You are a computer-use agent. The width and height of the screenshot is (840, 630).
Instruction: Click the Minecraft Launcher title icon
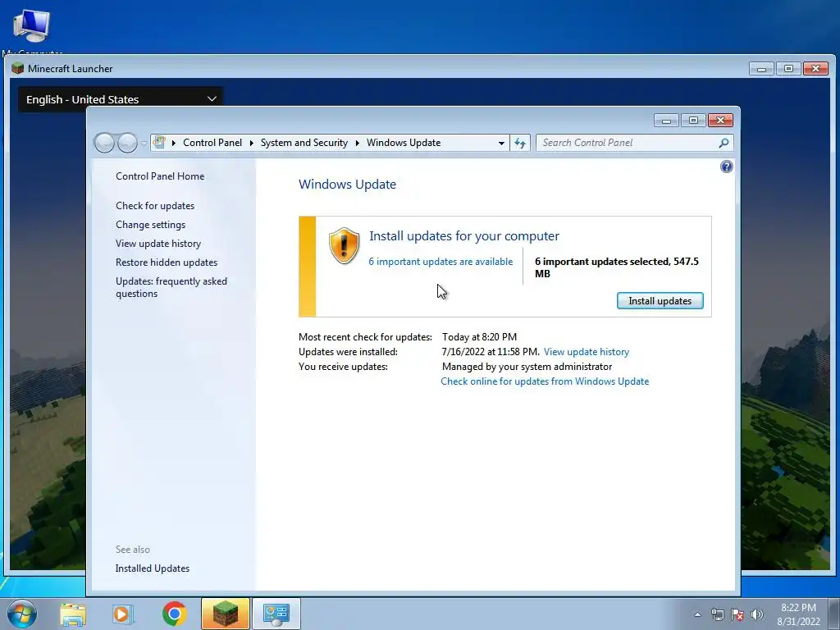[x=18, y=69]
